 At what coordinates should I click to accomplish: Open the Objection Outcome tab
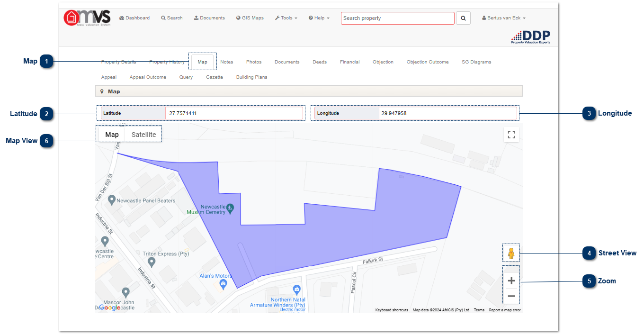428,62
